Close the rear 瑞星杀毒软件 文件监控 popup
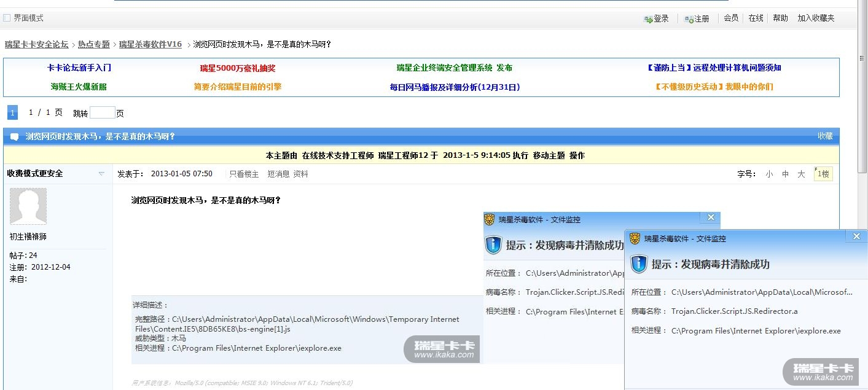The width and height of the screenshot is (868, 390). point(711,217)
